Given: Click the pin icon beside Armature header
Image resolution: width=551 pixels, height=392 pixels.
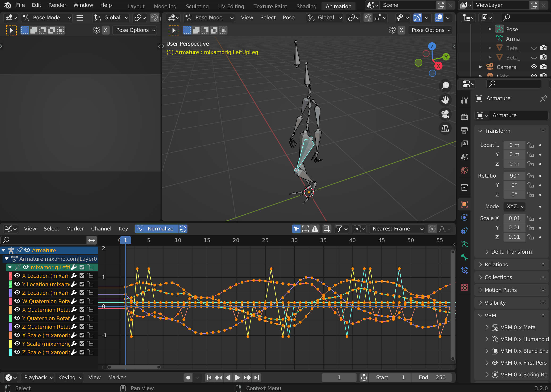Looking at the screenshot, I should 543,98.
